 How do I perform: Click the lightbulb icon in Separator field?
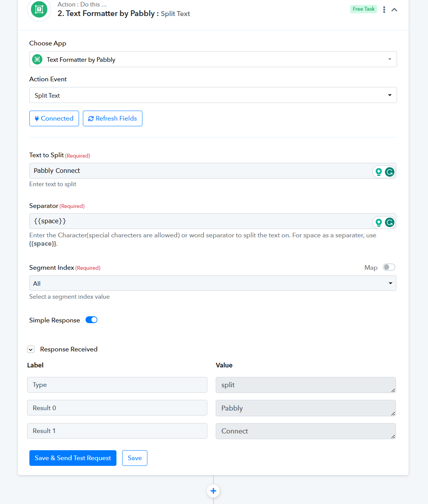tap(379, 222)
